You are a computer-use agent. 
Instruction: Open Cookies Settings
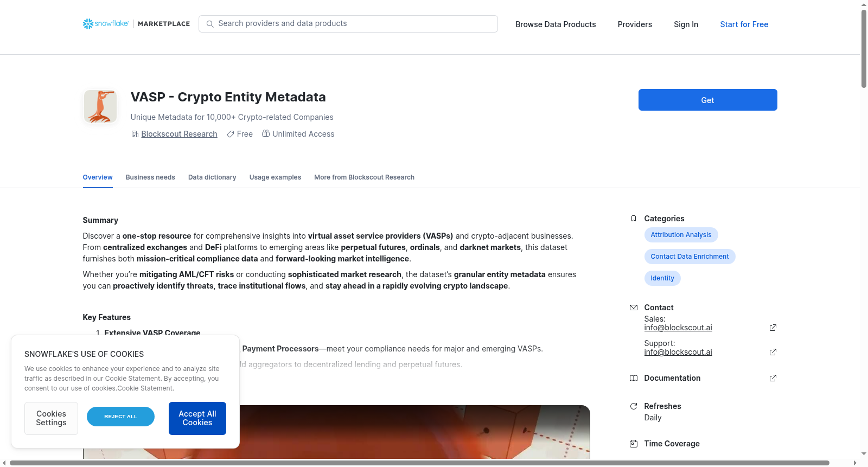[51, 418]
